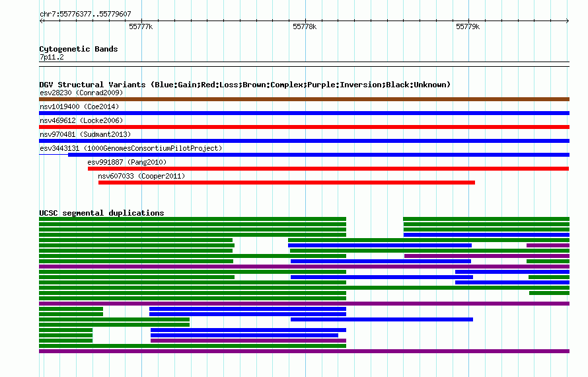Click the right arrowhead of the ruler

coord(568,21)
